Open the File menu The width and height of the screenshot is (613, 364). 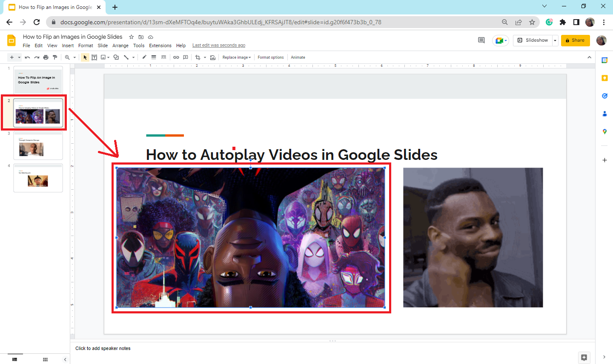click(26, 45)
